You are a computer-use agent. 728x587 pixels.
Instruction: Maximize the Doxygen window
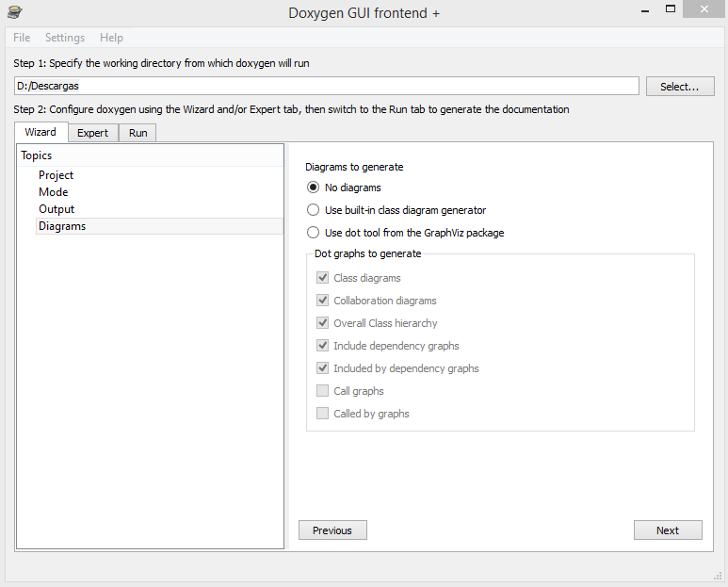pos(671,9)
